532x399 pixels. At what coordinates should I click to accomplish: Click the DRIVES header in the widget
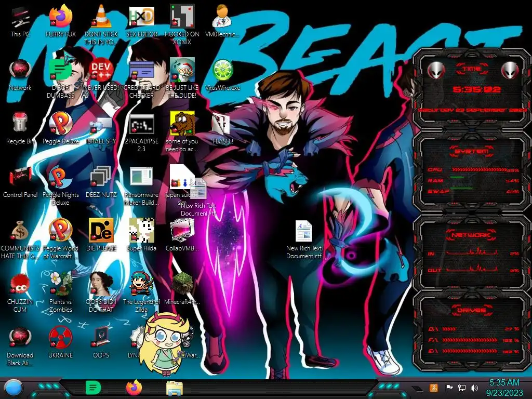pyautogui.click(x=471, y=310)
